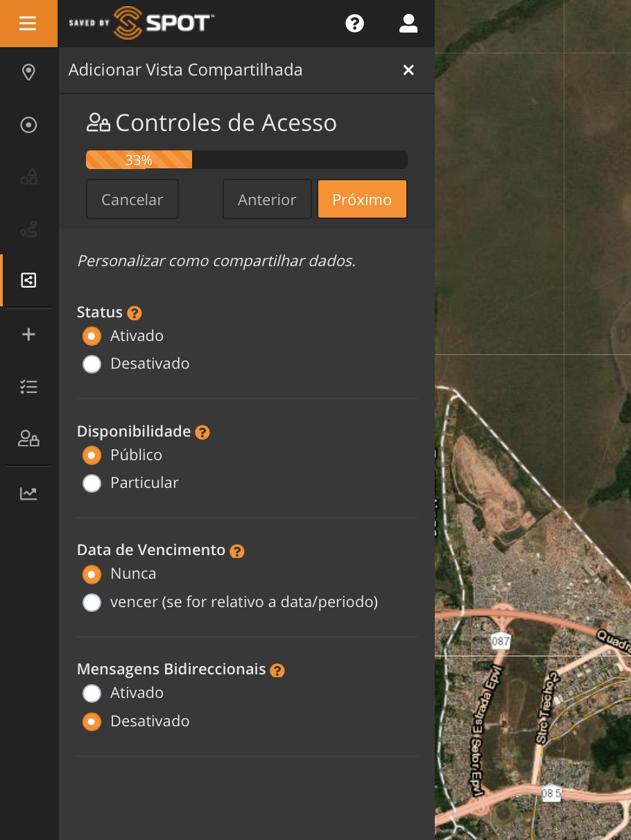Open the user account profile icon

pos(408,24)
